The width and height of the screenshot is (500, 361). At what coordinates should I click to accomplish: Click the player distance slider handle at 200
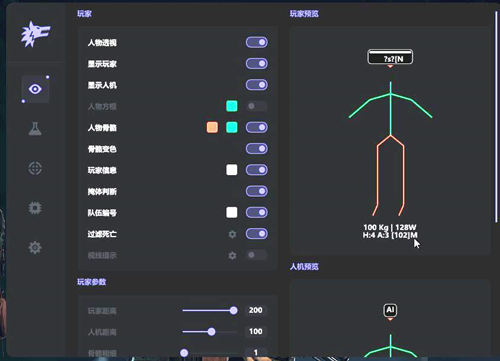234,311
